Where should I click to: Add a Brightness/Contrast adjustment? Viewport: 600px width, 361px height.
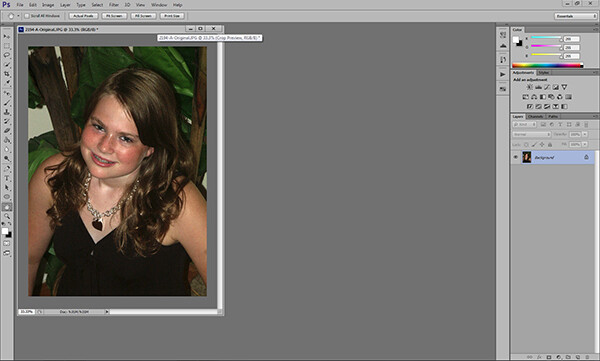point(530,87)
